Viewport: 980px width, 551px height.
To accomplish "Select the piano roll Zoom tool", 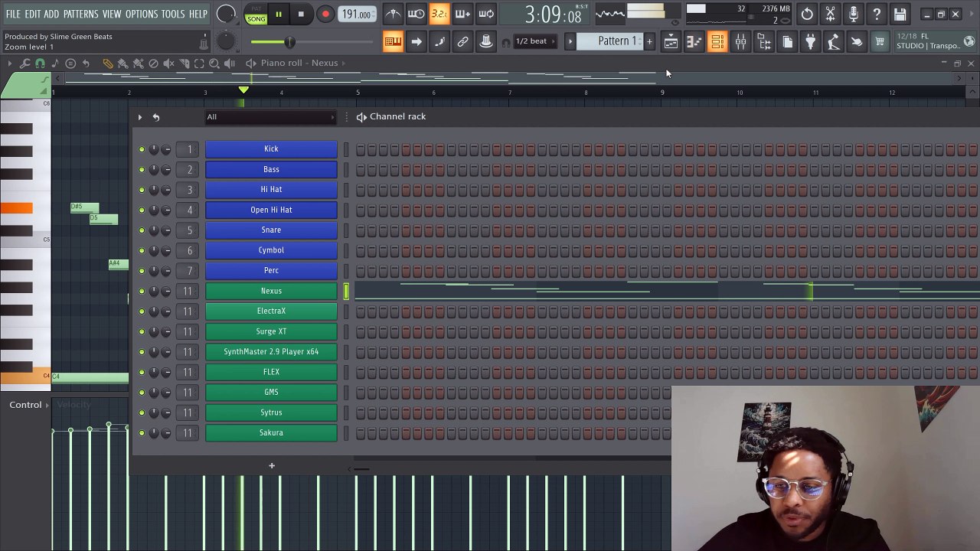I will click(214, 64).
